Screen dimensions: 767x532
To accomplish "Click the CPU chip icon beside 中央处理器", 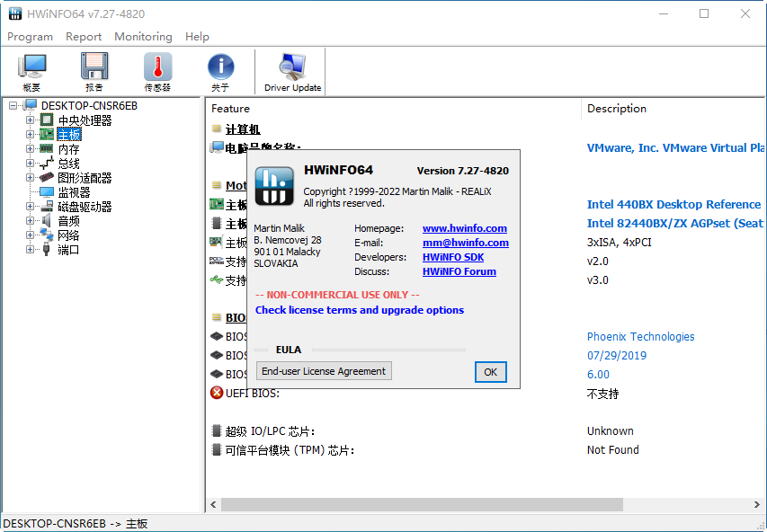I will click(x=47, y=120).
